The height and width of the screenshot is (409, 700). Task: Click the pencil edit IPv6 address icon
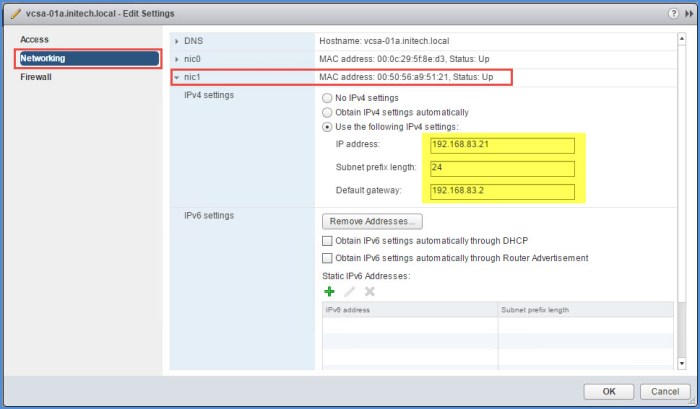point(350,292)
